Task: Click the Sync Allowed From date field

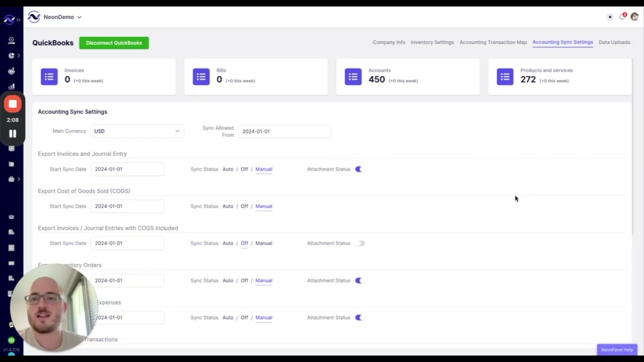Action: tap(284, 131)
